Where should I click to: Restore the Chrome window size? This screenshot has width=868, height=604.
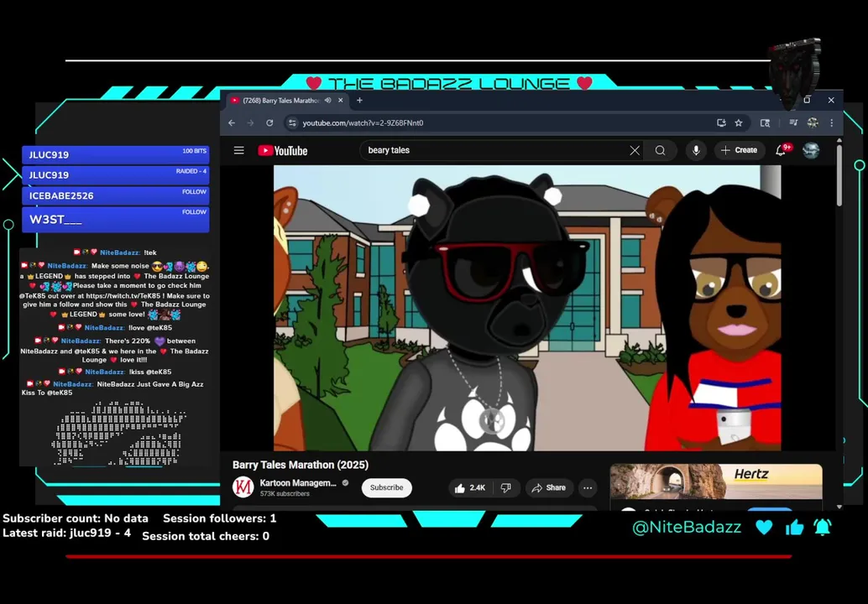point(807,100)
